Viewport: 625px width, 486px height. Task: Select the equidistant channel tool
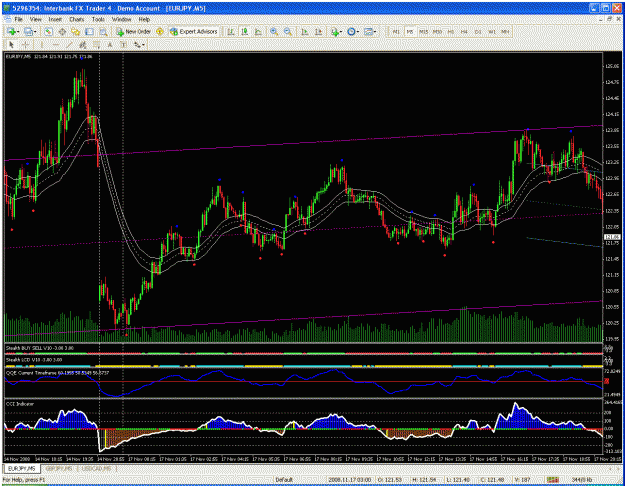(83, 45)
